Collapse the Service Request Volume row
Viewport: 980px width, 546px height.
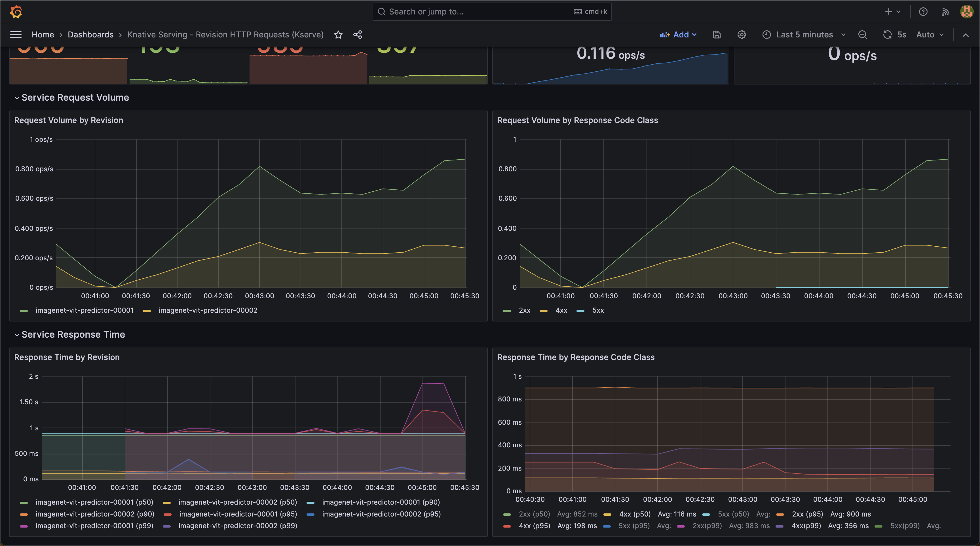point(75,98)
